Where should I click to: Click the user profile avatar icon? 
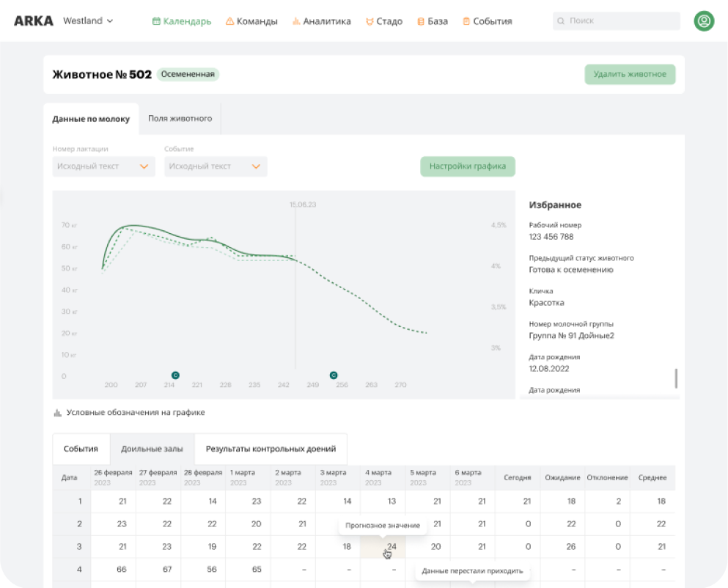click(704, 21)
